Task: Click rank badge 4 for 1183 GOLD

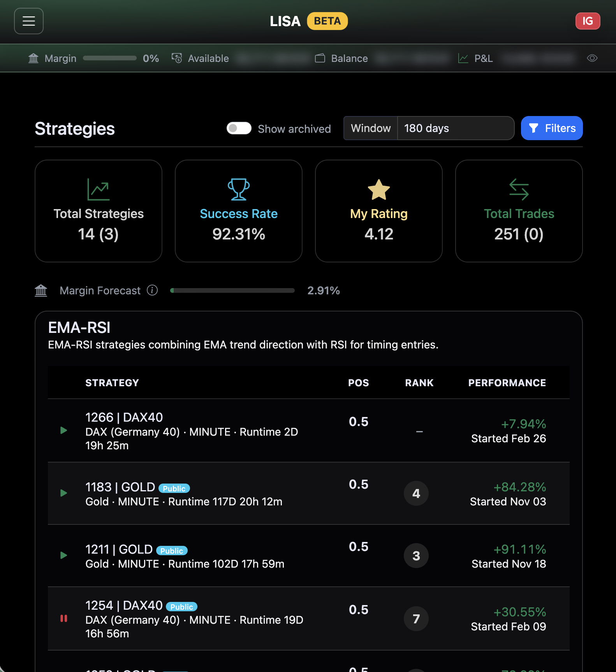Action: [x=416, y=493]
